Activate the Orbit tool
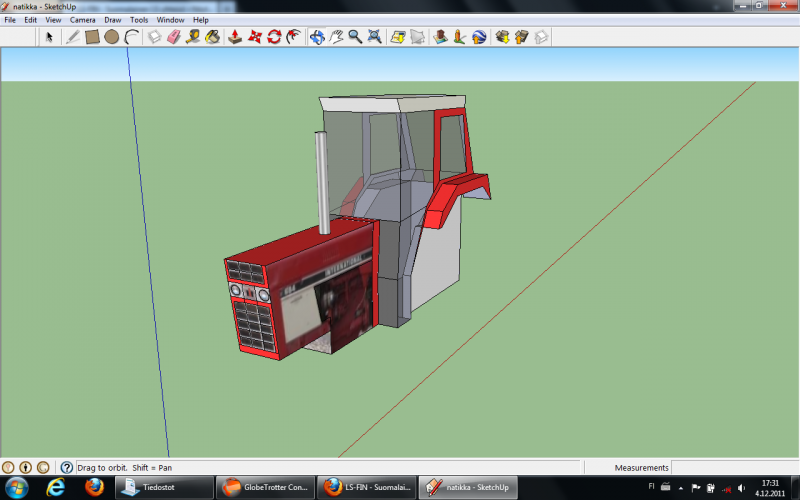 316,37
